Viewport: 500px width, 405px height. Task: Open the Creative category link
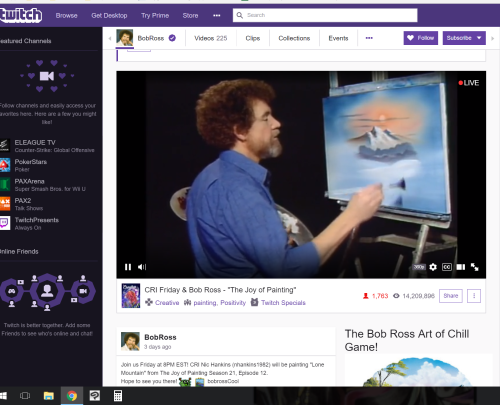click(x=167, y=303)
